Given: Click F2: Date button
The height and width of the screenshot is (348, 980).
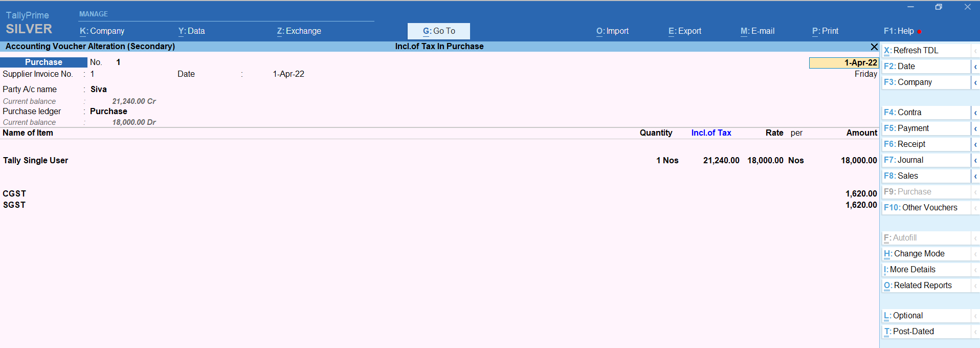Looking at the screenshot, I should point(926,67).
